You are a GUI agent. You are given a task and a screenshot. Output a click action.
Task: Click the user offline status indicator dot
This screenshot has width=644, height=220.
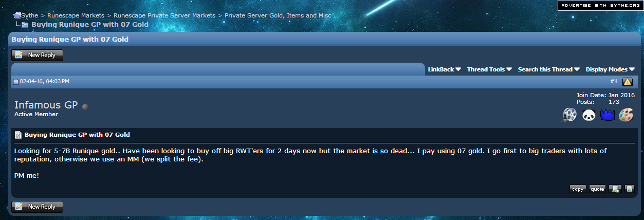pyautogui.click(x=85, y=107)
